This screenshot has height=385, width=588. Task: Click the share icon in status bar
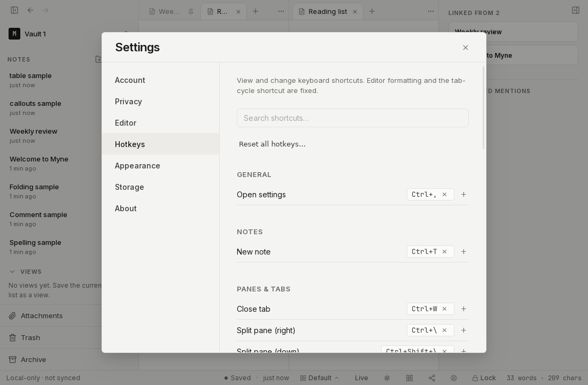pyautogui.click(x=431, y=378)
